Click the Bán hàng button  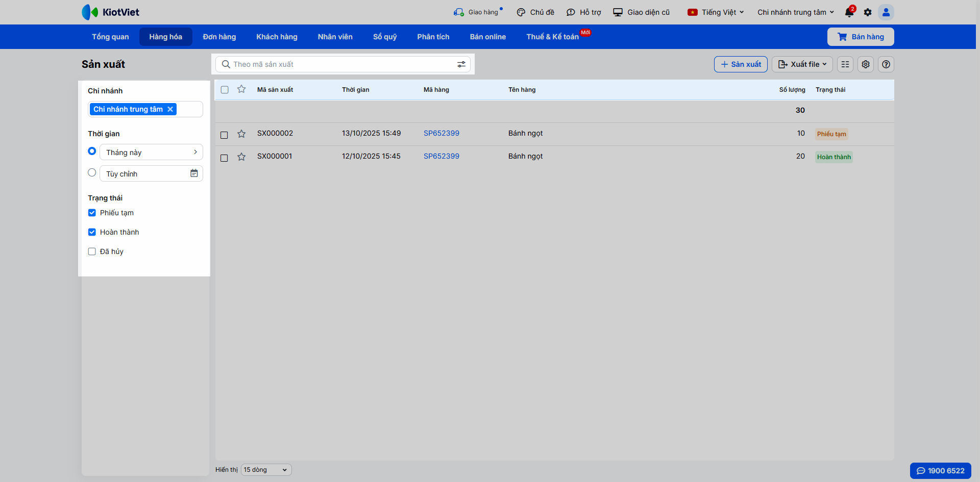(x=861, y=37)
